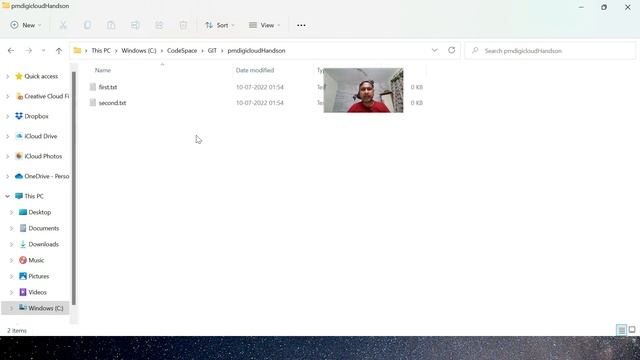The height and width of the screenshot is (360, 640).
Task: Go up one folder level
Action: pyautogui.click(x=59, y=51)
